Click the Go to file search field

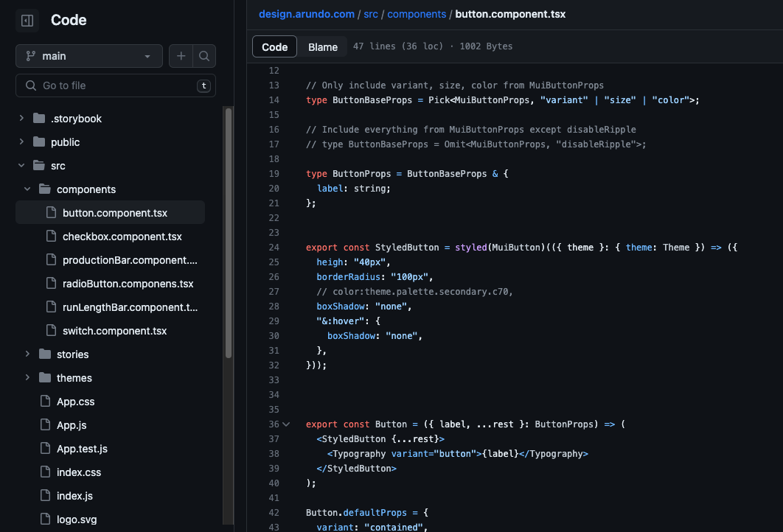115,85
